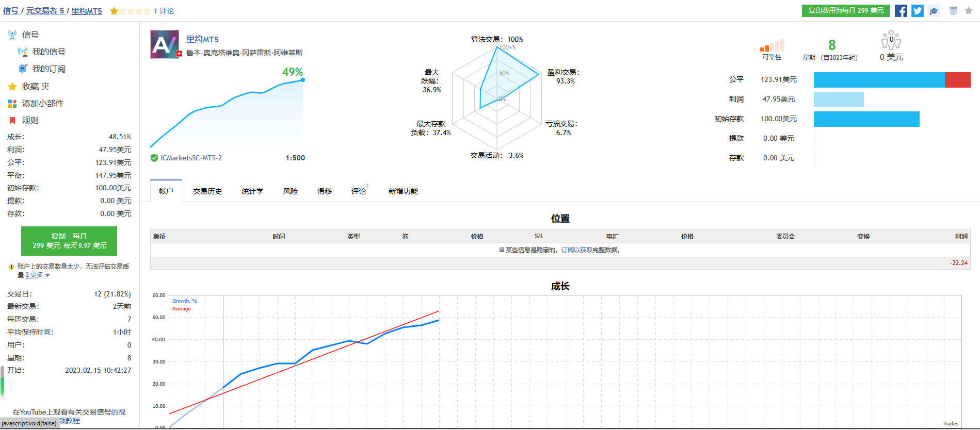Click the Facebook share icon
This screenshot has height=430, width=980.
click(901, 11)
